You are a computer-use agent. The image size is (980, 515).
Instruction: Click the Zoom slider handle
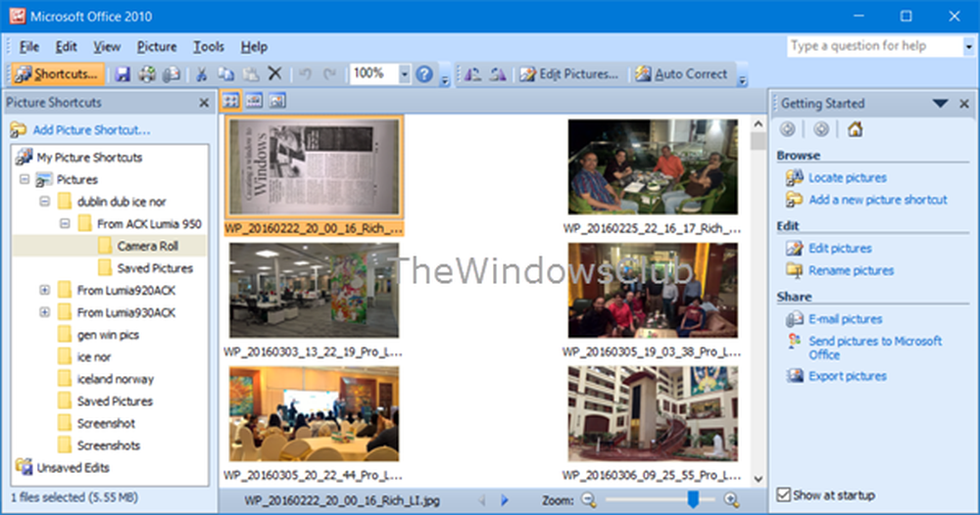click(693, 500)
